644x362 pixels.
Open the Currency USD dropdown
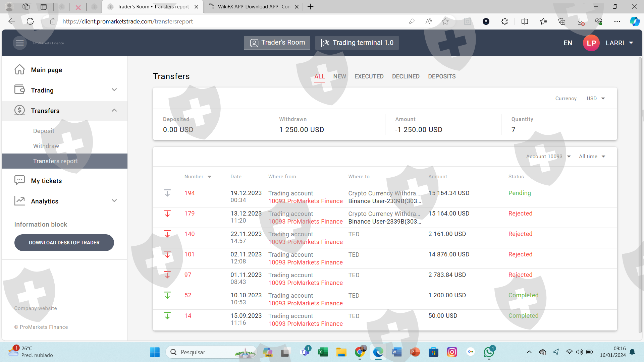(x=596, y=99)
